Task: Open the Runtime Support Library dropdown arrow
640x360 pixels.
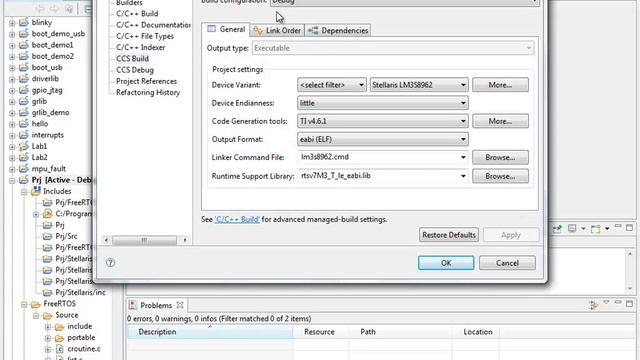Action: point(463,176)
